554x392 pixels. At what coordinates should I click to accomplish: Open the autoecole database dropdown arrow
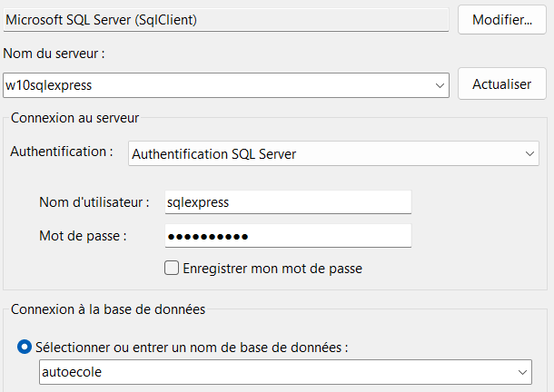click(522, 372)
